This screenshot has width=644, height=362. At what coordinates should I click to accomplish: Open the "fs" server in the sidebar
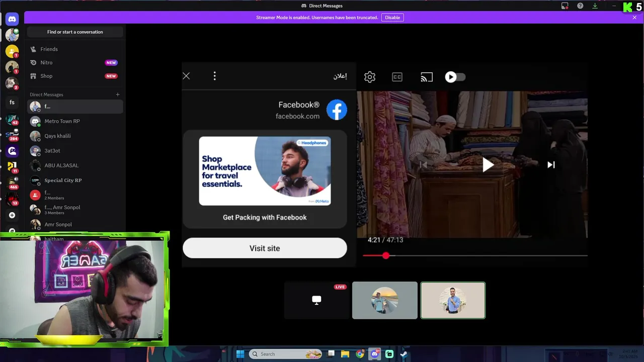pyautogui.click(x=12, y=103)
